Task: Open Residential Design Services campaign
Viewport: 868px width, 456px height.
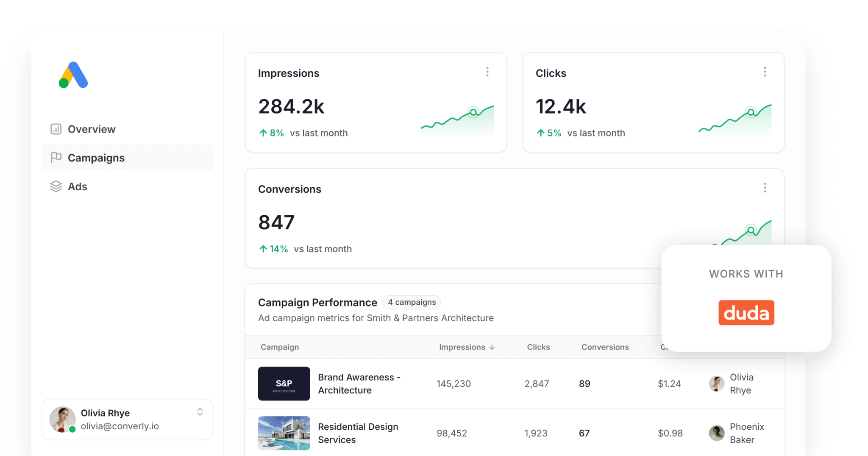Action: click(358, 433)
